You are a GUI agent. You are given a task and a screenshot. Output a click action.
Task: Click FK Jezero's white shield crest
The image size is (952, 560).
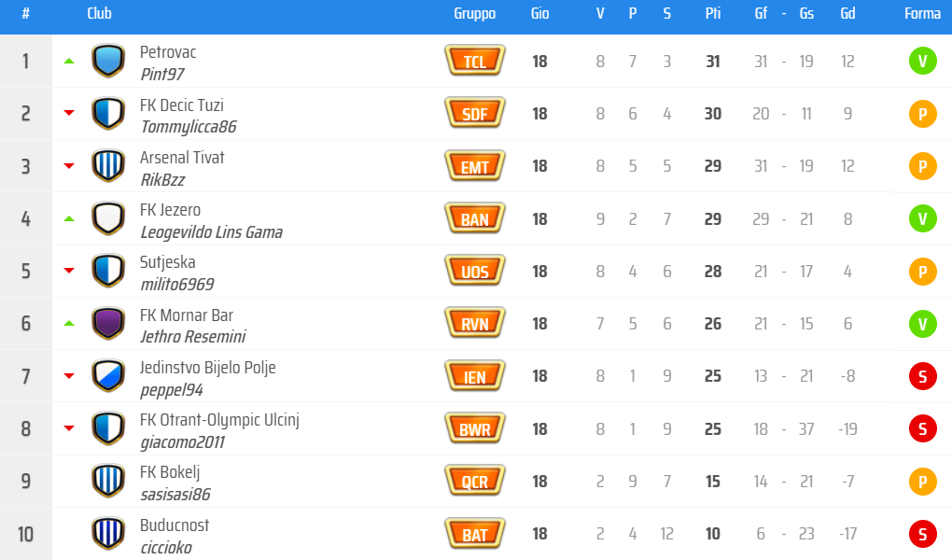108,218
